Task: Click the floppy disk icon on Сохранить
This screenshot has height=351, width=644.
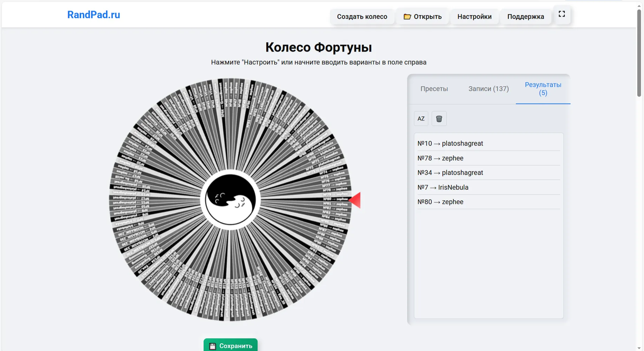Action: pos(212,346)
